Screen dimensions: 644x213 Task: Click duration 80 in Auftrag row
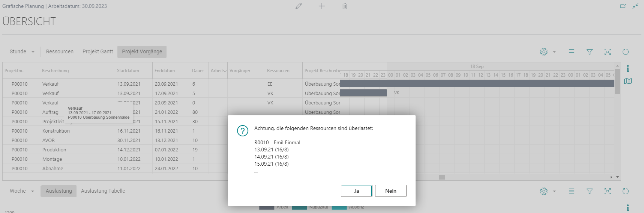pos(195,112)
